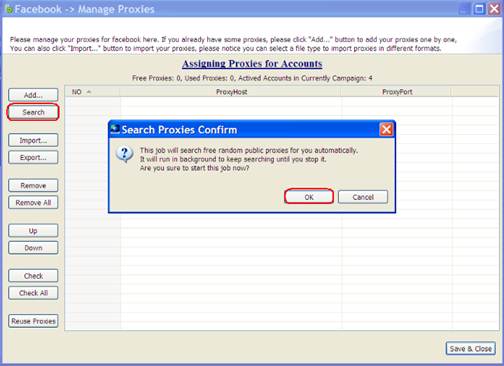Cancel the Search Proxies Confirm dialog
Image resolution: width=504 pixels, height=366 pixels.
pos(363,197)
